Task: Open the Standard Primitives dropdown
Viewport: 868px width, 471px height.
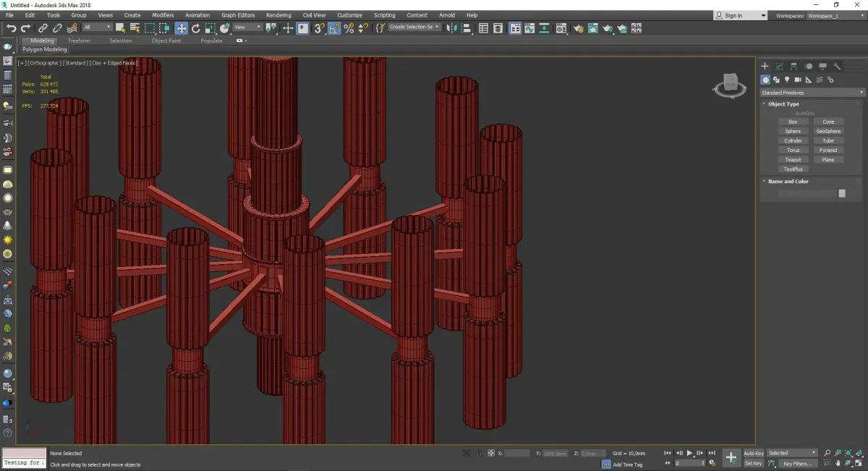Action: [812, 93]
